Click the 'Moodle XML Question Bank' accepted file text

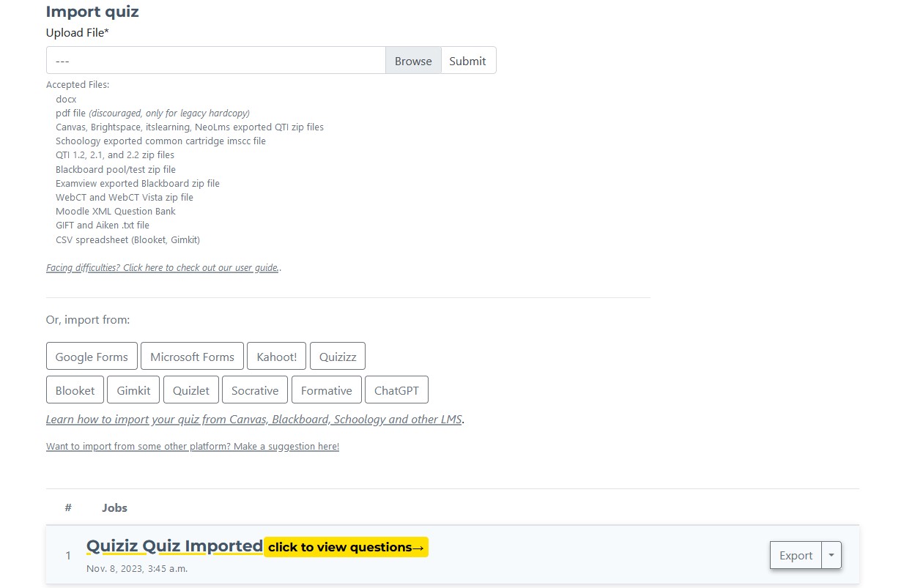[x=116, y=212]
